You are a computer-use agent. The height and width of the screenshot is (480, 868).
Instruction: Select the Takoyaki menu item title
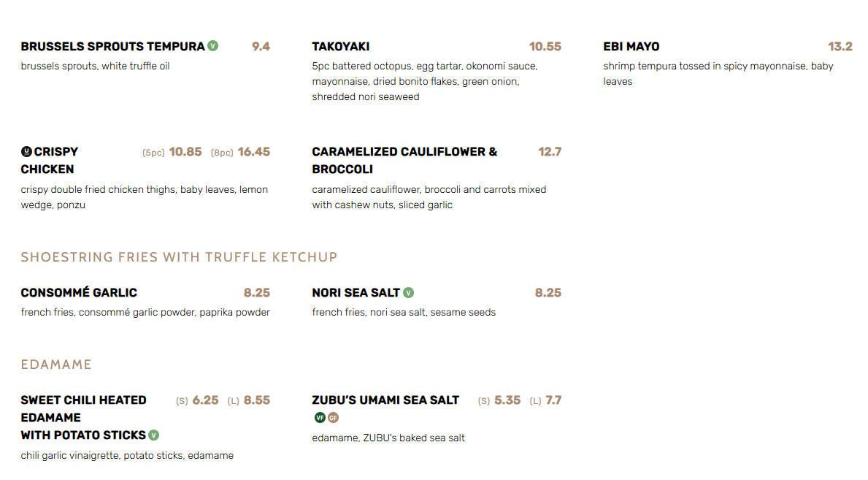coord(341,47)
